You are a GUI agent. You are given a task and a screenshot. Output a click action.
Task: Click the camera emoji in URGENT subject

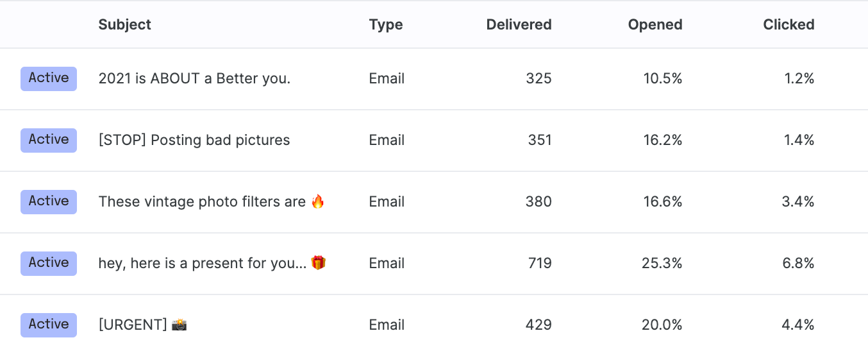tap(179, 325)
